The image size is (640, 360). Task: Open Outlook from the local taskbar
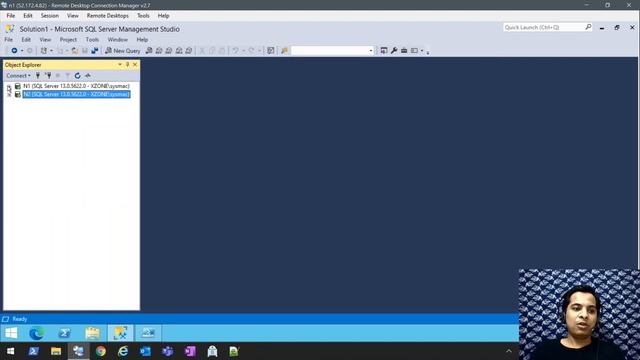[145, 351]
